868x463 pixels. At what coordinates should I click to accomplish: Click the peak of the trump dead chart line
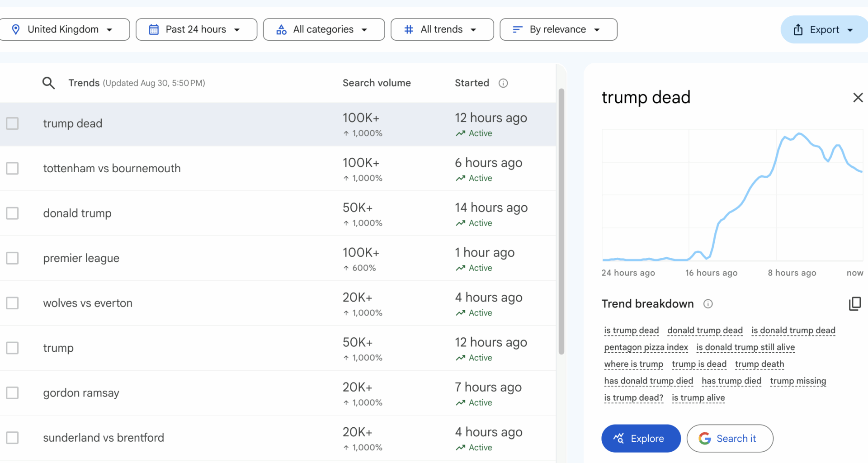[799, 134]
